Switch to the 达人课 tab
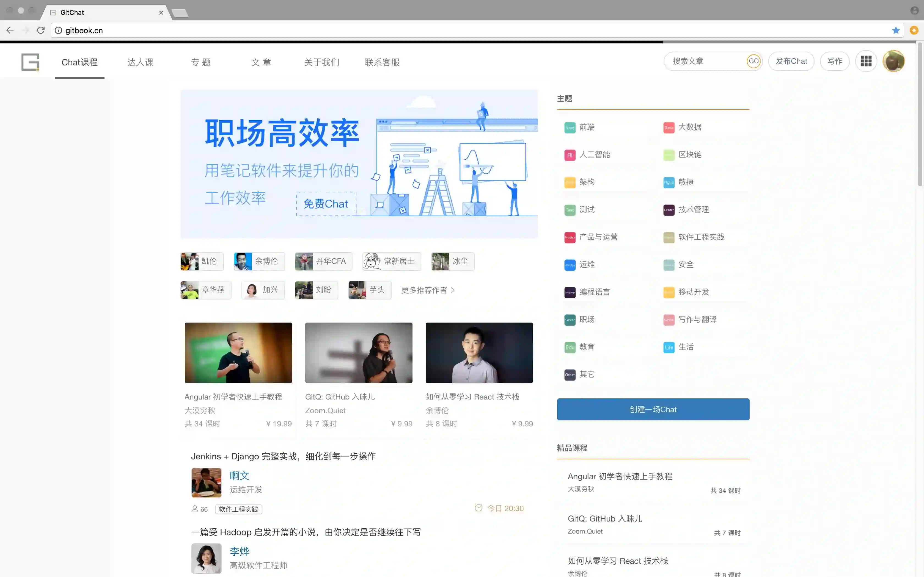The image size is (924, 577). point(140,62)
